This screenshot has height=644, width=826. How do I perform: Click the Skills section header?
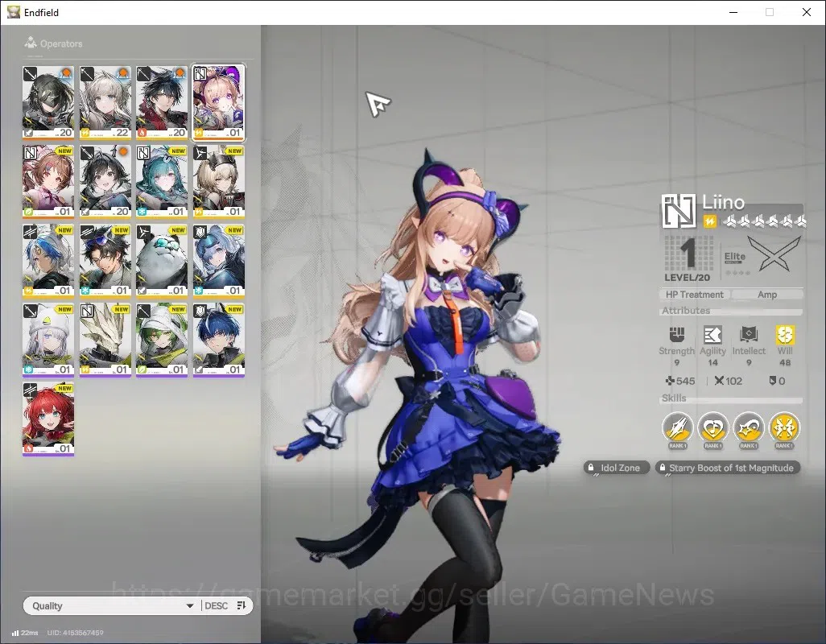tap(674, 398)
